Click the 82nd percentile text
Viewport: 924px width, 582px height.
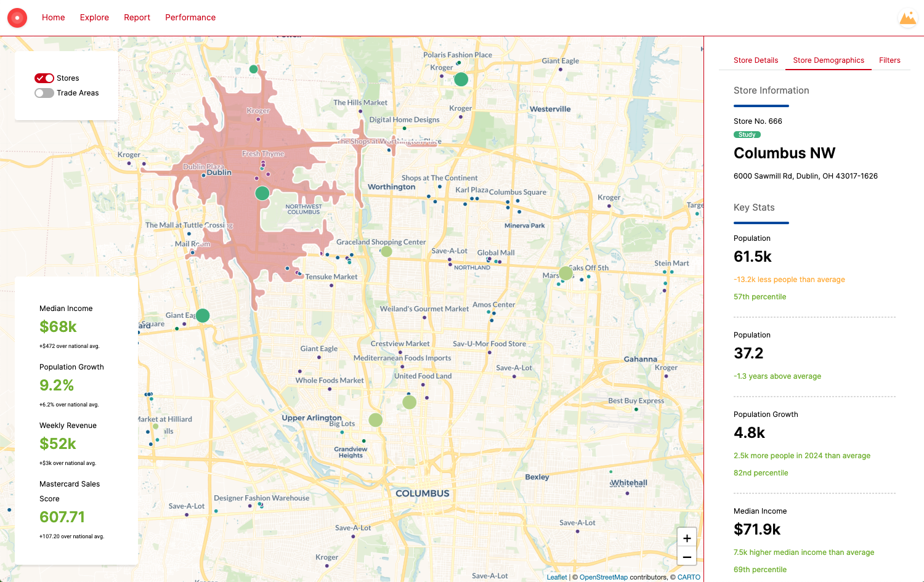click(761, 473)
